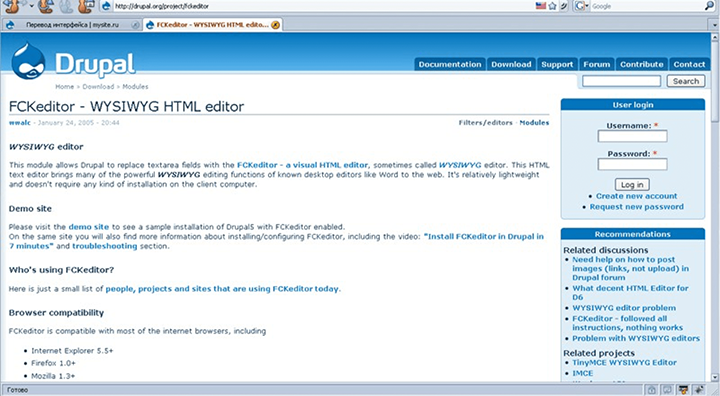Click the Готово status bar text

17,390
